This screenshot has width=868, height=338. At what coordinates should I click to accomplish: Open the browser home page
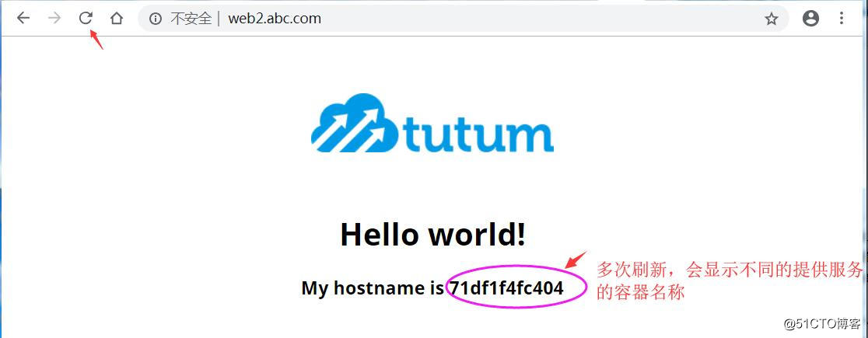(116, 18)
